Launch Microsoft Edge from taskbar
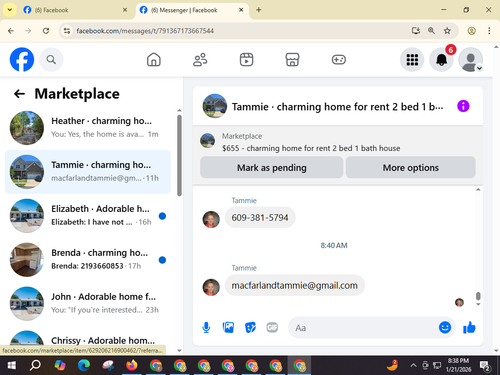The height and width of the screenshot is (375, 500). (84, 366)
